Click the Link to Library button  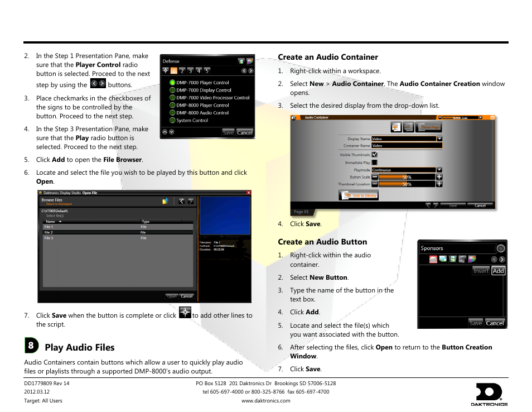359,195
